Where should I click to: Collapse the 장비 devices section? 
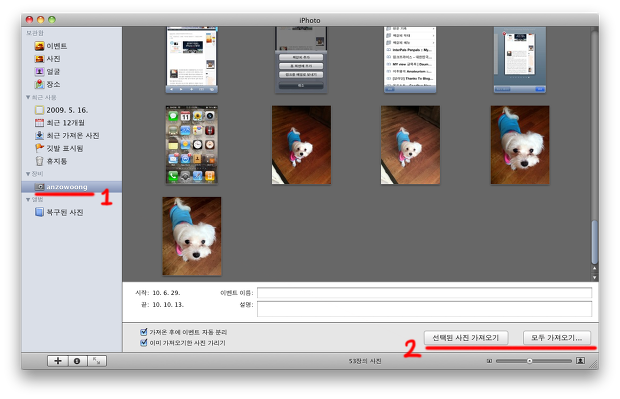pos(28,174)
